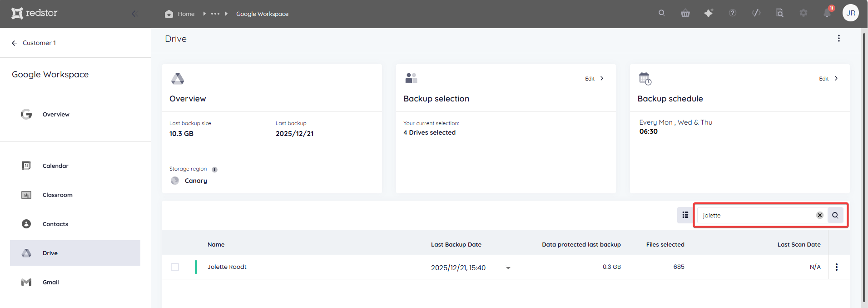Click the 685 files selected value

point(679,267)
